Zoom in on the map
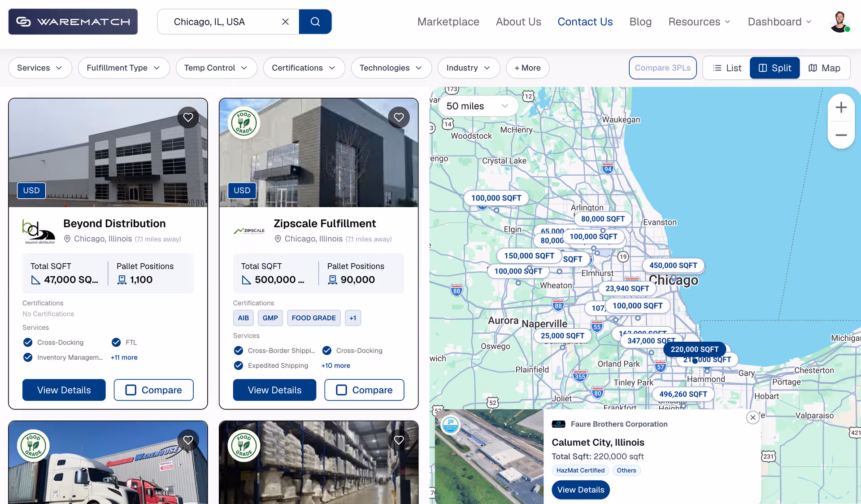Image resolution: width=861 pixels, height=504 pixels. tap(841, 108)
